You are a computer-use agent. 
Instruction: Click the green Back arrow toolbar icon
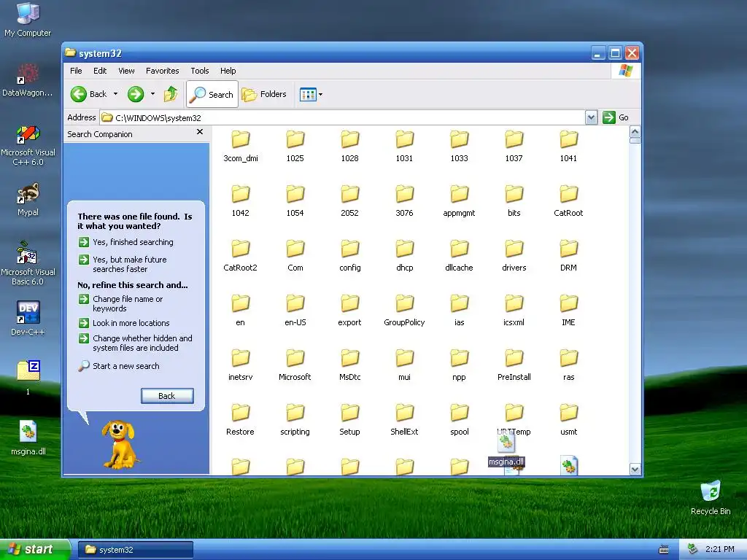(x=79, y=94)
